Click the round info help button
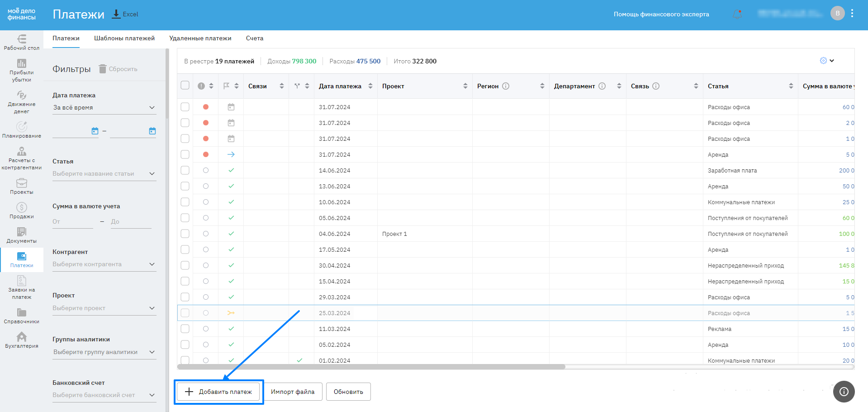868x412 pixels. [x=844, y=392]
